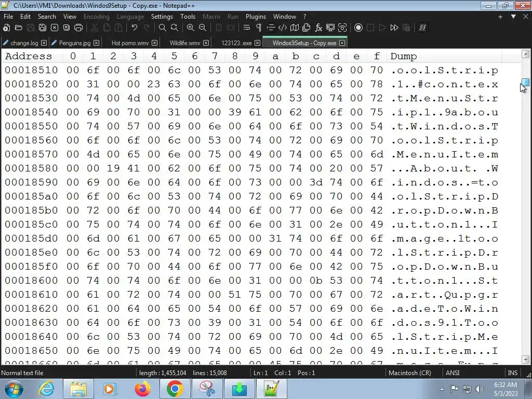Click the ANSI encoding status field

(453, 373)
